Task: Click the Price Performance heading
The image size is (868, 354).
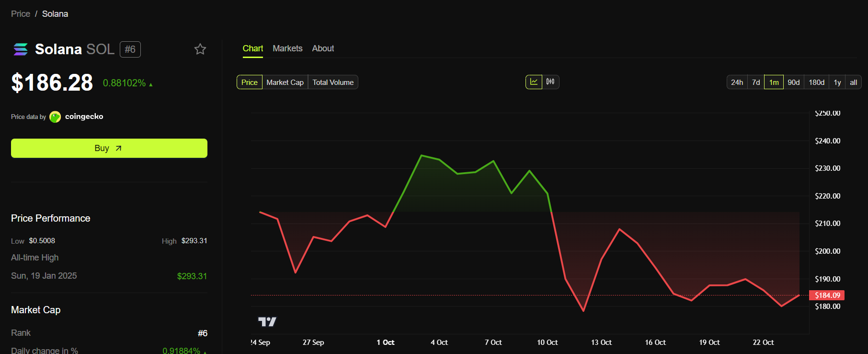Action: tap(51, 218)
